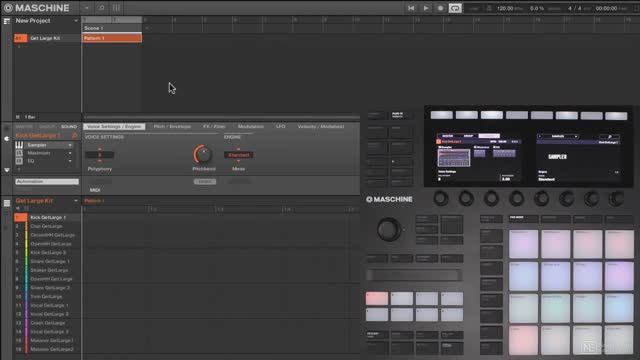Select the Get Large Kit group
The image size is (640, 360).
45,38
